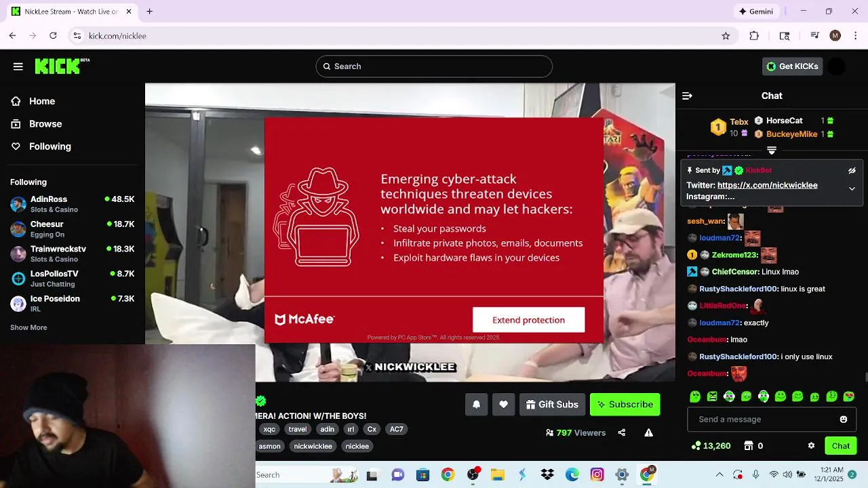
Task: Open LosPollosTV channel
Action: tap(73, 279)
